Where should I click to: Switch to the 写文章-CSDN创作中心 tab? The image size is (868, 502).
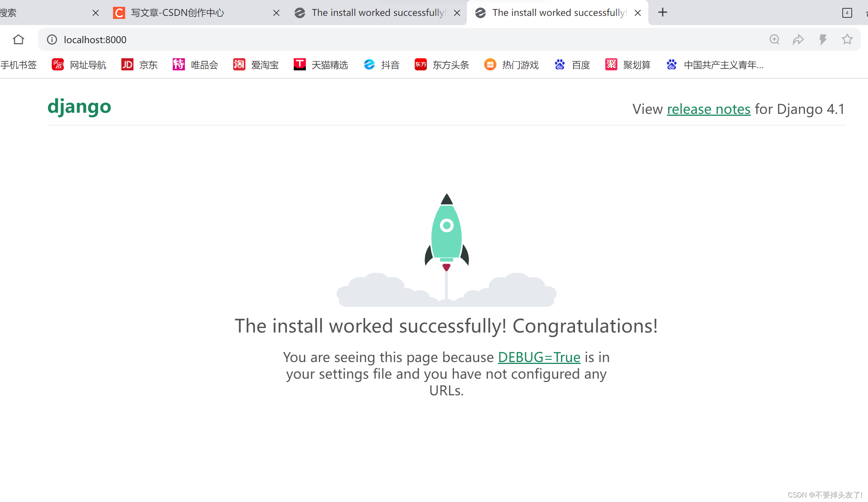point(177,12)
